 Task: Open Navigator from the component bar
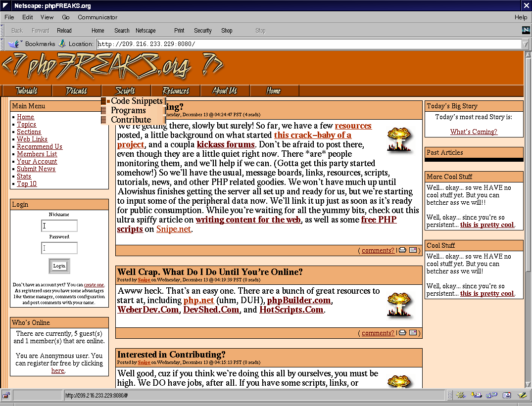tap(461, 395)
